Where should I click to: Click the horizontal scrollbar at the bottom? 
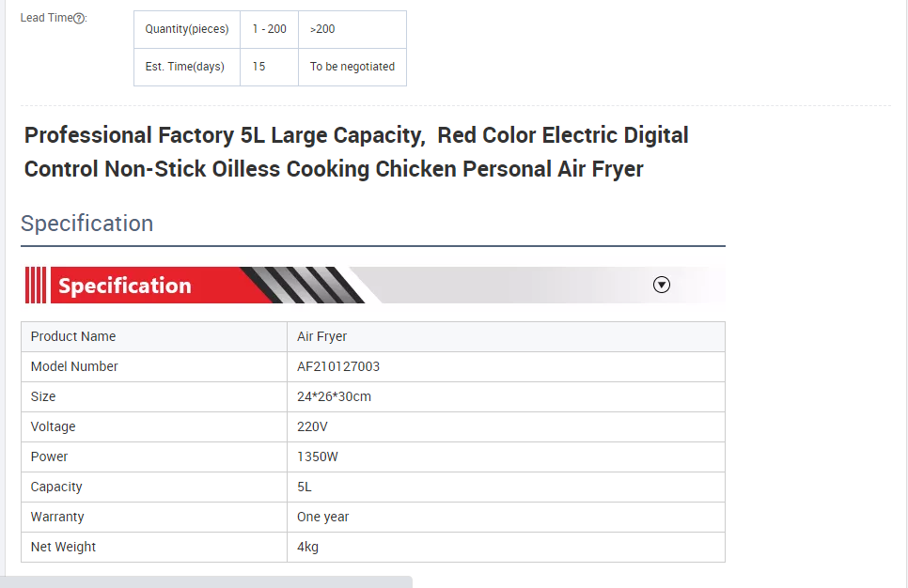click(207, 581)
